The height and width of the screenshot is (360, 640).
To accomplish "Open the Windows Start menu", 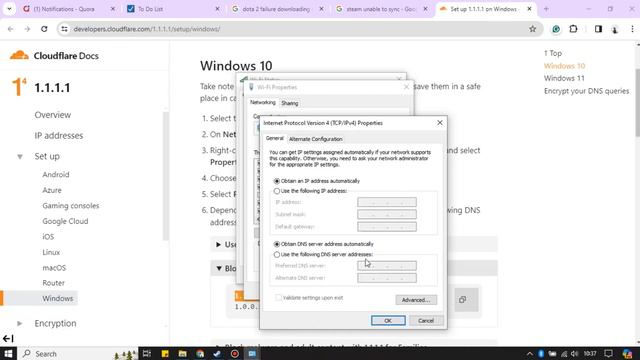I will click(8, 353).
